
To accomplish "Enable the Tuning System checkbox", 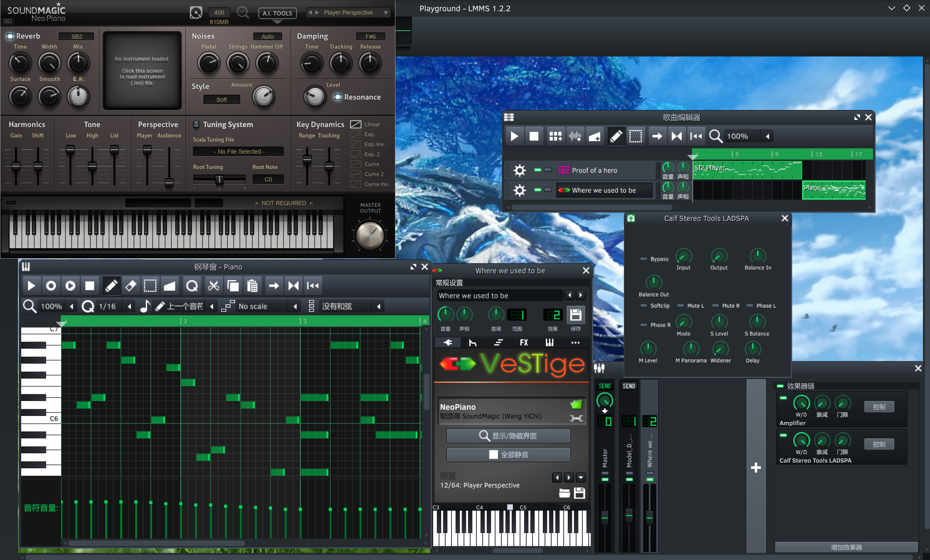I will click(x=196, y=124).
